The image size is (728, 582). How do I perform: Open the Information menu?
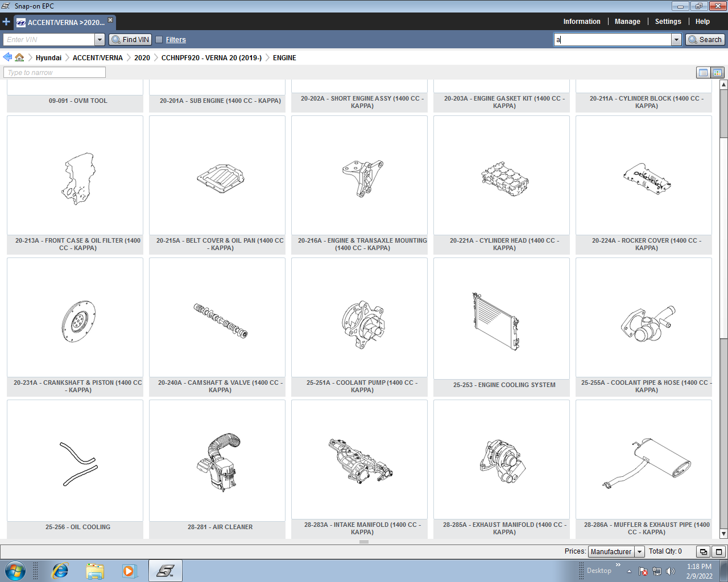pos(582,22)
